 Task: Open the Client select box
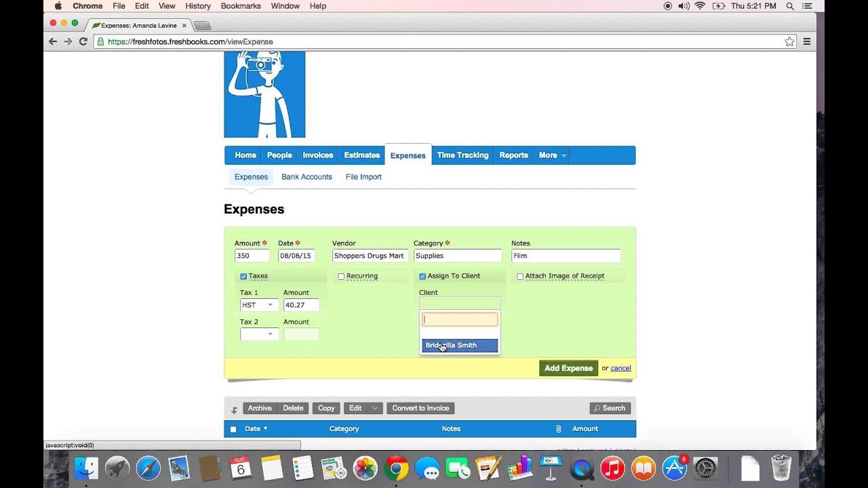(x=460, y=303)
